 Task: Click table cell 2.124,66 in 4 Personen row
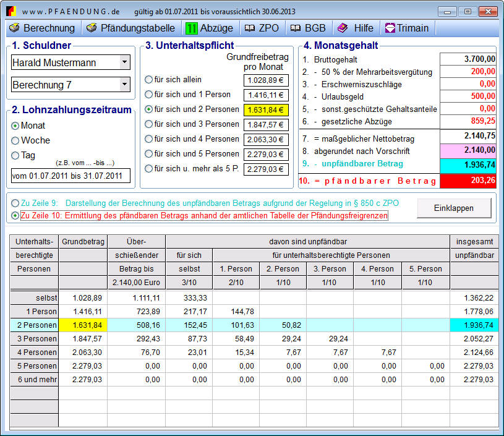(x=474, y=353)
